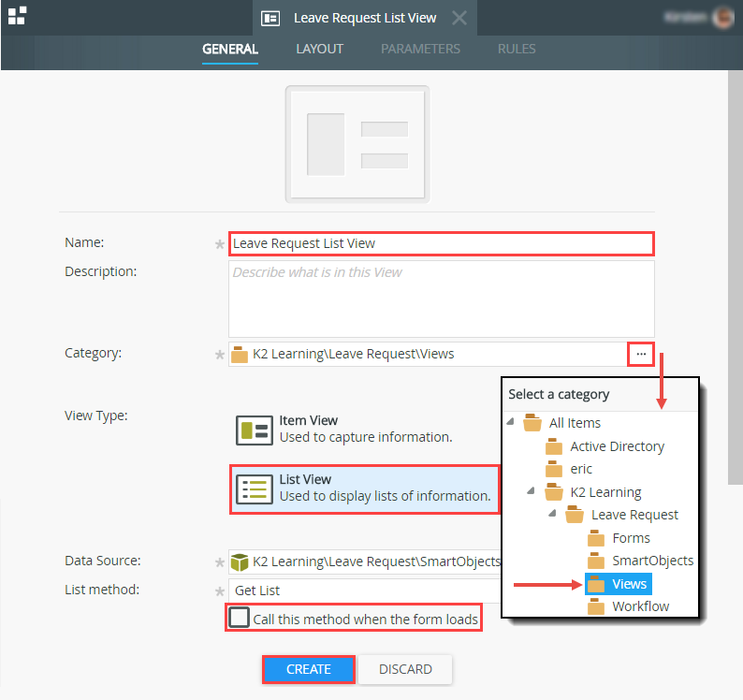Choose the List View icon
This screenshot has width=743, height=700.
pos(255,489)
